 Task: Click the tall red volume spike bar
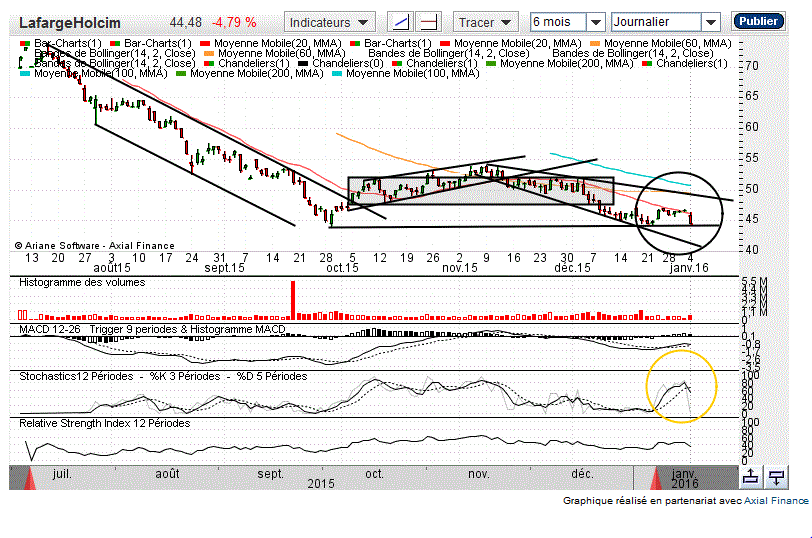[293, 300]
